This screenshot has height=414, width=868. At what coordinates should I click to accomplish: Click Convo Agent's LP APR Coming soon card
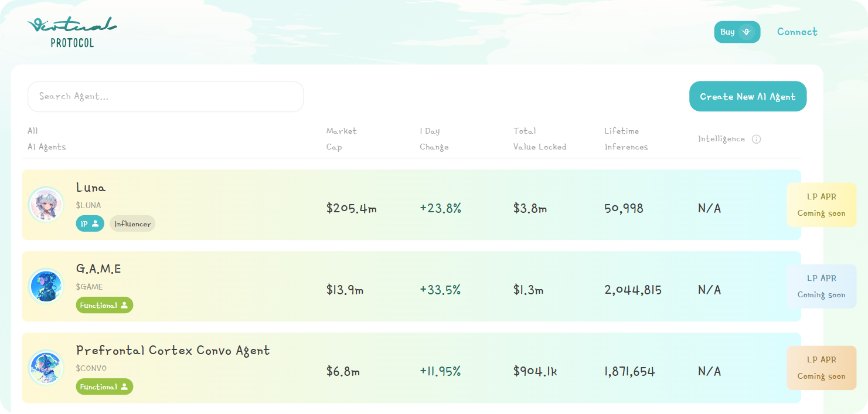[x=821, y=368]
